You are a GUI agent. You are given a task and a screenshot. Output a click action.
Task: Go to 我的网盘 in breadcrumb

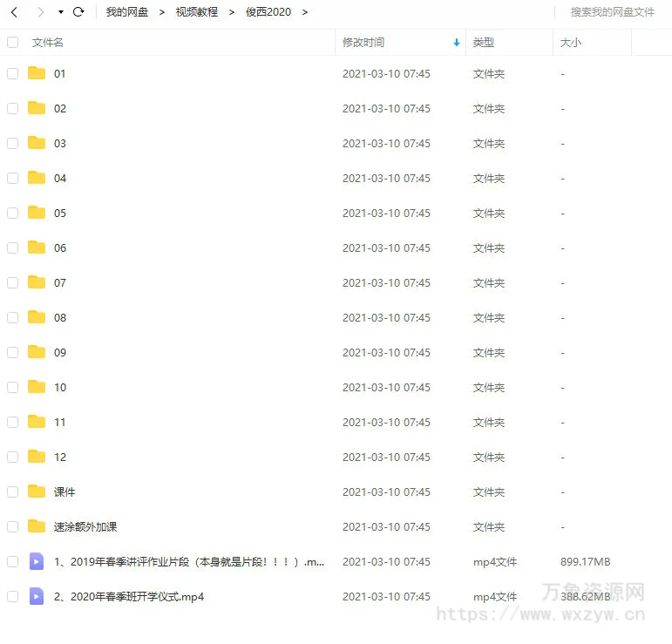tap(127, 12)
